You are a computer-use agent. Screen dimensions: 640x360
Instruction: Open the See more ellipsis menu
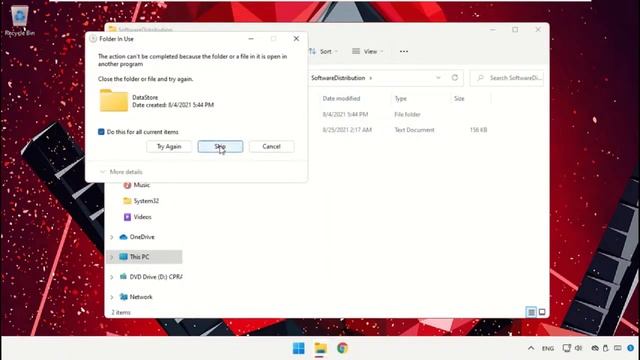tap(404, 51)
